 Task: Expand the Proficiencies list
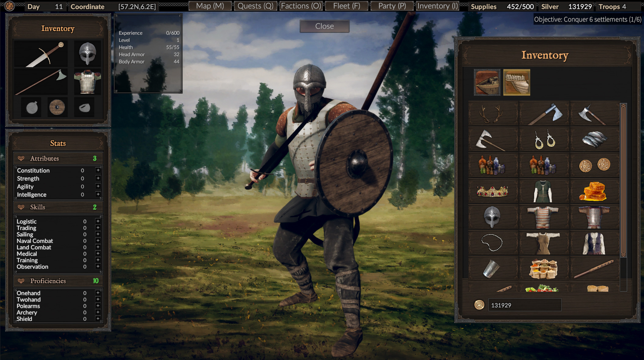pyautogui.click(x=58, y=281)
